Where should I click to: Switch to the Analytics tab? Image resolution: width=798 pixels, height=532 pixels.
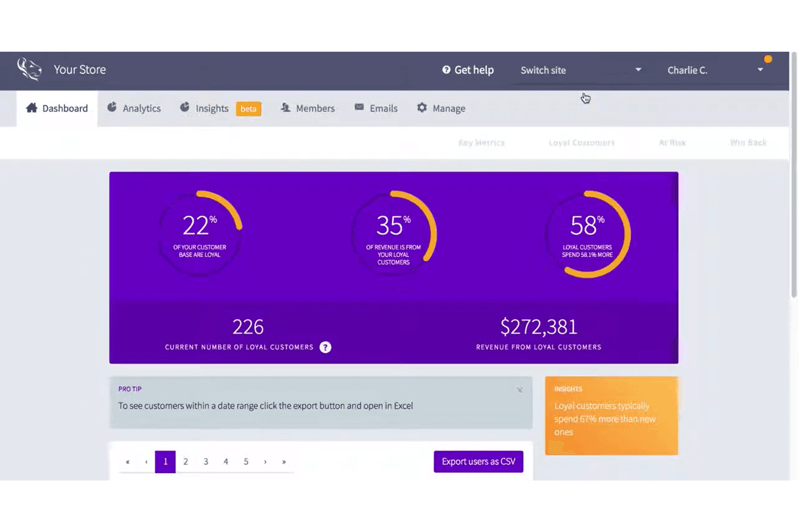pos(134,108)
